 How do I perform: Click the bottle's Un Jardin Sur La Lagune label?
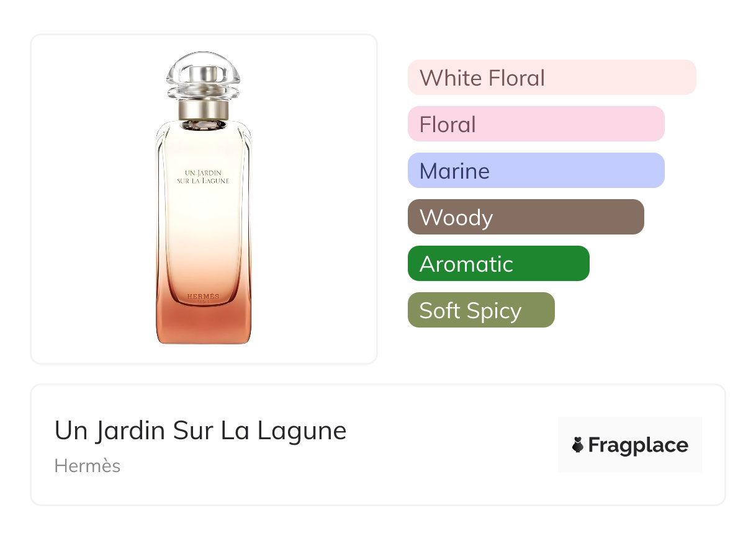[x=204, y=176]
